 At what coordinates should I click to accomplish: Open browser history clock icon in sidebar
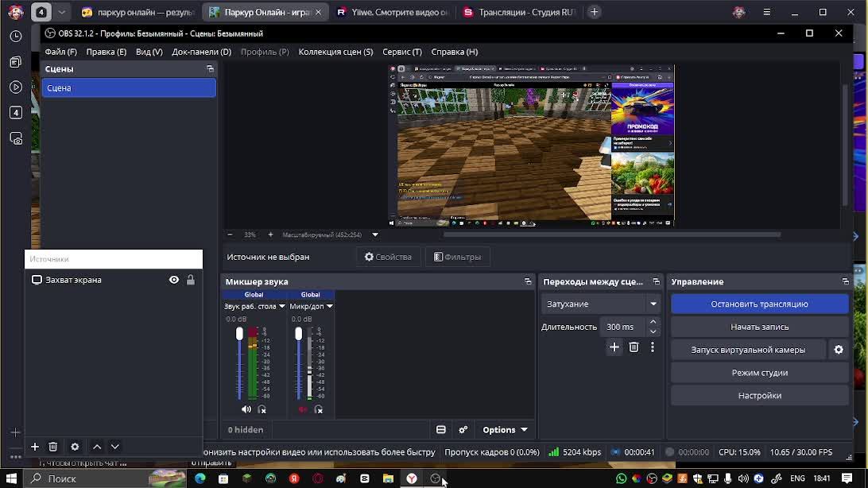(x=16, y=37)
